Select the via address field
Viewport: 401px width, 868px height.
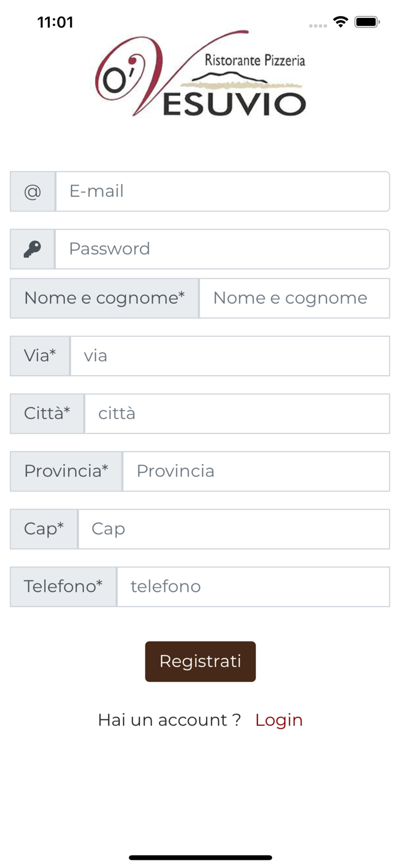point(230,356)
